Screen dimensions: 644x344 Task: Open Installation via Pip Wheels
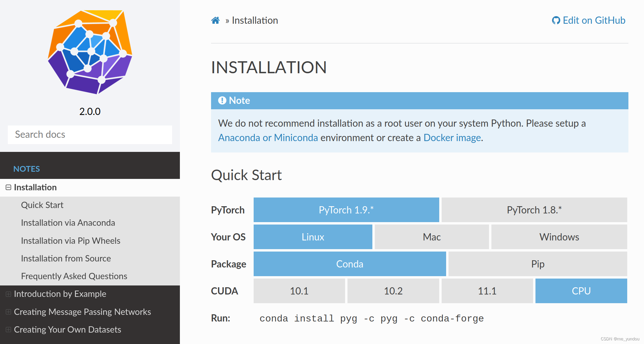70,241
